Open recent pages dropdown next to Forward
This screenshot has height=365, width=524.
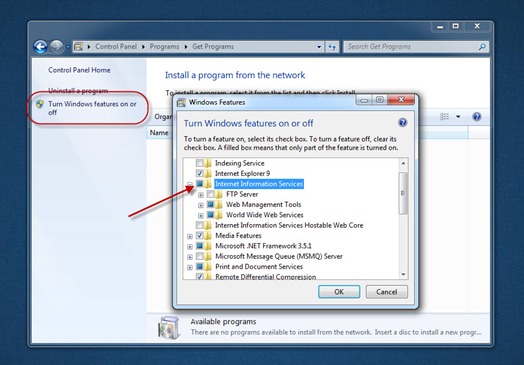pos(68,47)
